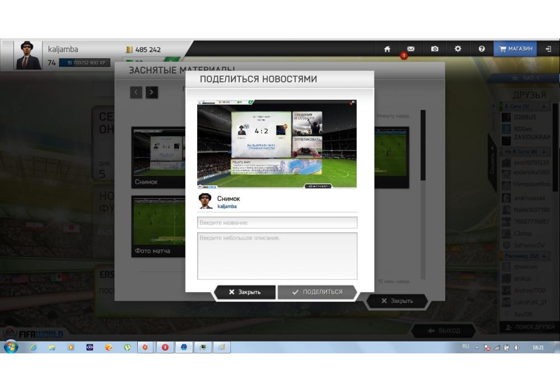Viewport: 560px width, 392px height.
Task: Select the pitch thumbnail right of dialog
Action: coord(391,157)
